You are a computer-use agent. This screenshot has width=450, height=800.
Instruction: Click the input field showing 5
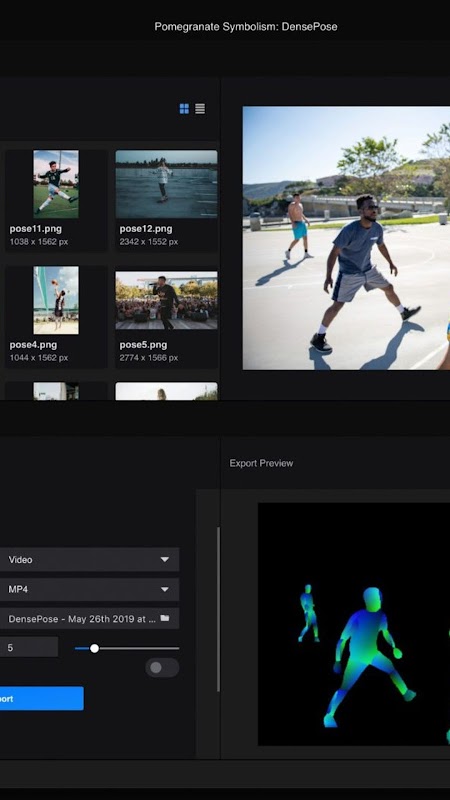pos(29,648)
